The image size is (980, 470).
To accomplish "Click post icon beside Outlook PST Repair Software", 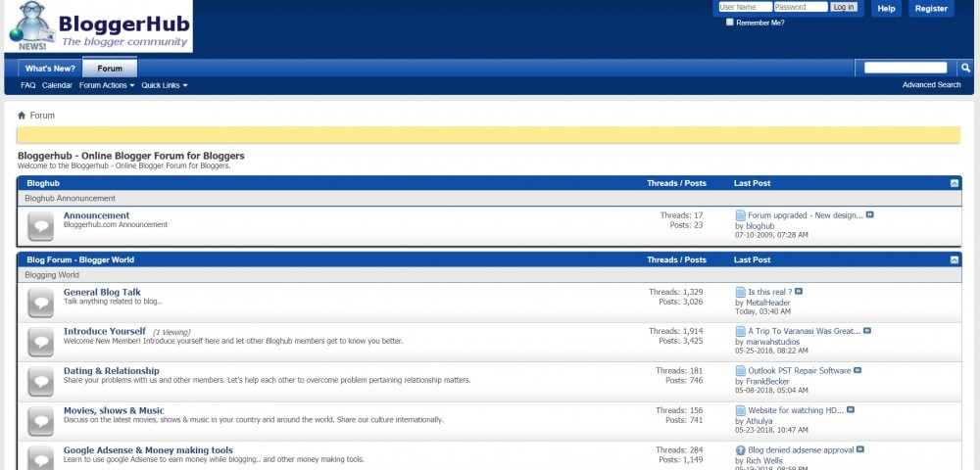I will coord(741,371).
